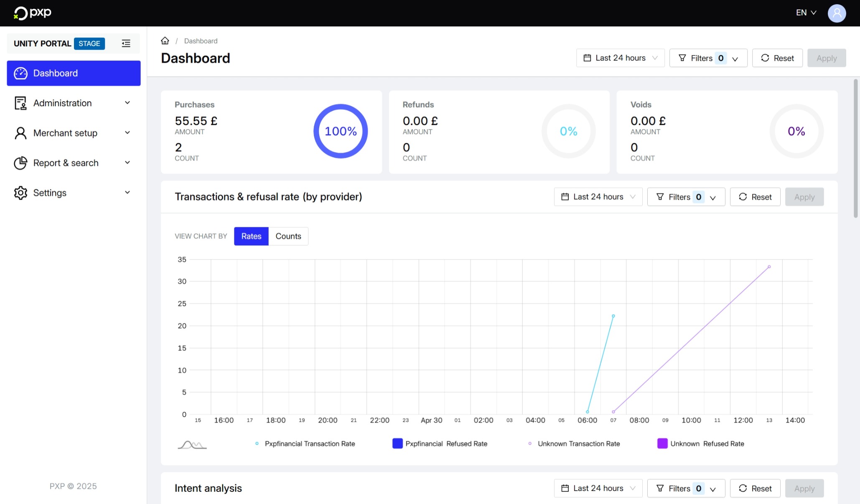Open the EN language dropdown
Screen dimensions: 860x504
pos(806,13)
